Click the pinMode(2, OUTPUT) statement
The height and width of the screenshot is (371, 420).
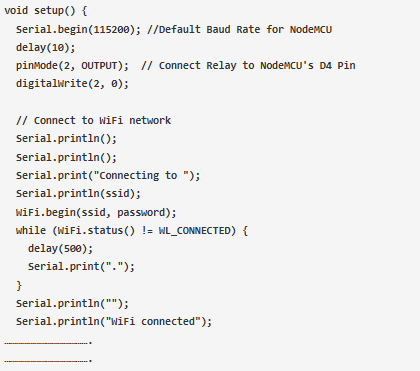coord(72,65)
